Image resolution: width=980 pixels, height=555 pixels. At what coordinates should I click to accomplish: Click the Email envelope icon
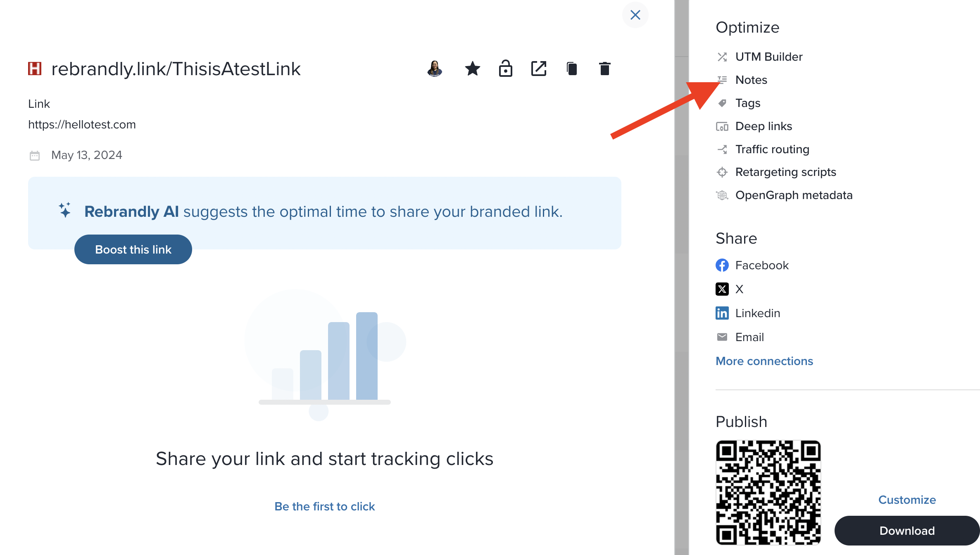point(722,337)
